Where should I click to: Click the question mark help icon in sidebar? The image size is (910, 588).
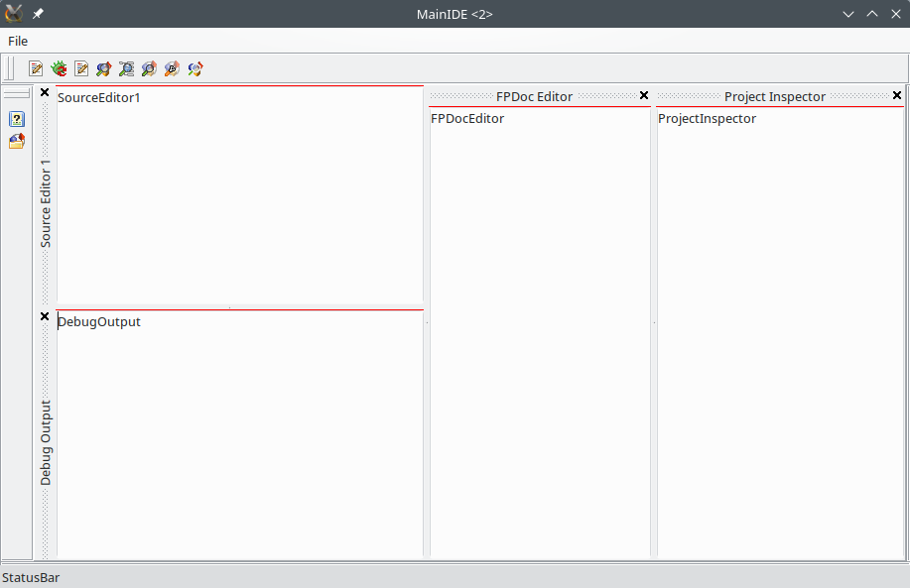point(17,119)
